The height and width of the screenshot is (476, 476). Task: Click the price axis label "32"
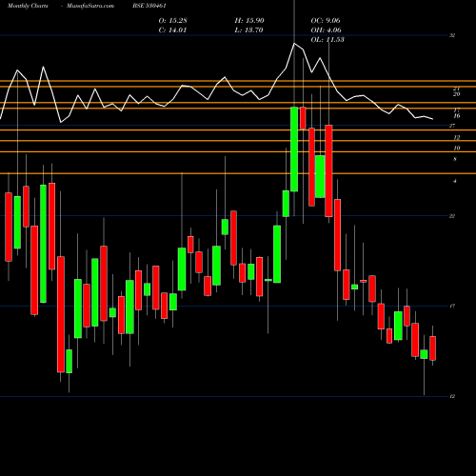(452, 35)
